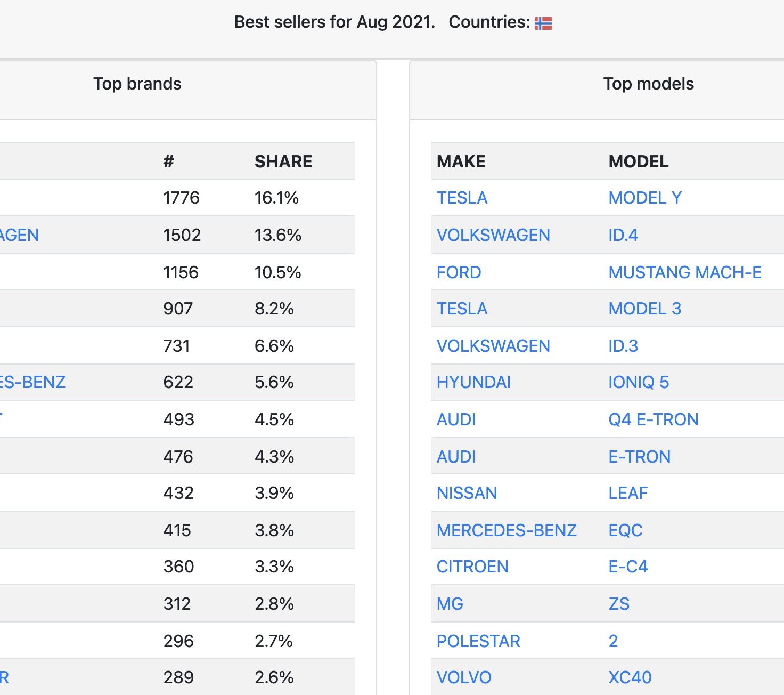
Task: Open the ID.3 model link
Action: (623, 346)
